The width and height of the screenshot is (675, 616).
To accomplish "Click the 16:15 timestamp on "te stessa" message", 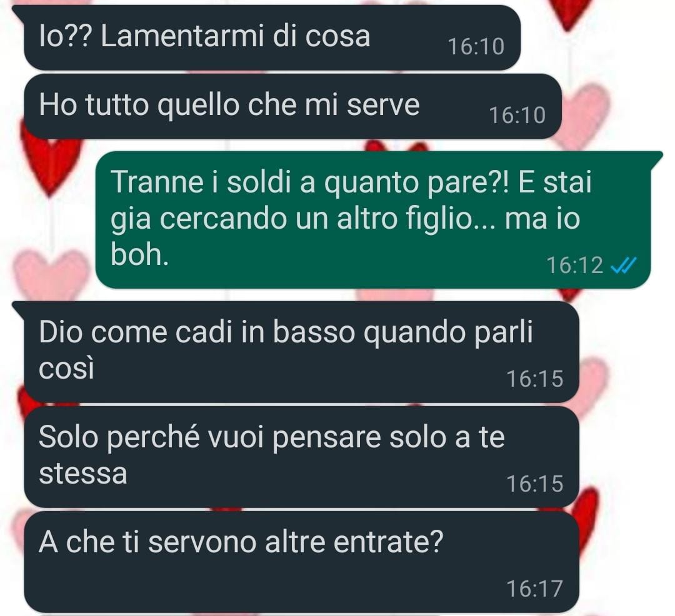I will pyautogui.click(x=534, y=484).
